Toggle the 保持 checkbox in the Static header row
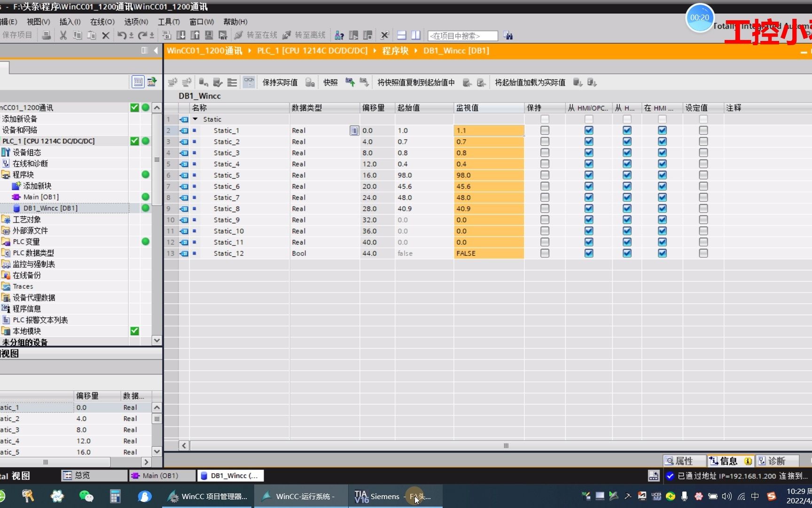 [545, 119]
